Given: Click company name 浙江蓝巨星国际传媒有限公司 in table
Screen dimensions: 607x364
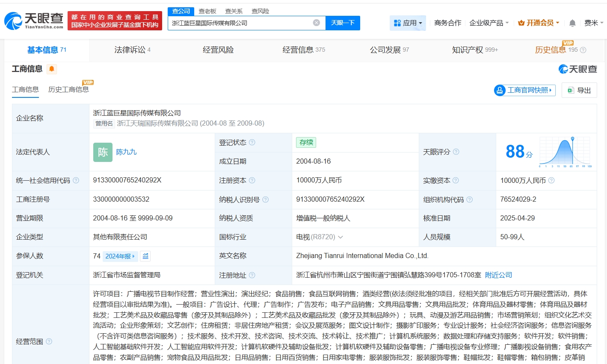Looking at the screenshot, I should point(137,113).
